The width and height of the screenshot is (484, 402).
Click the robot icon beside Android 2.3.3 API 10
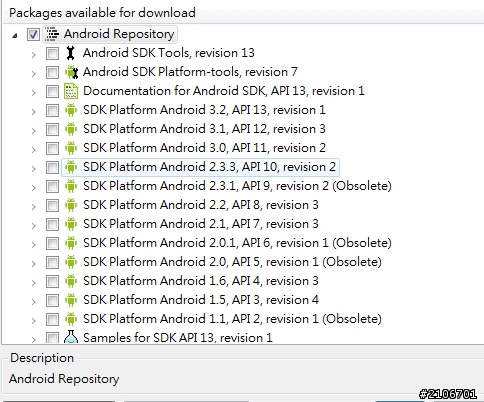pos(71,167)
